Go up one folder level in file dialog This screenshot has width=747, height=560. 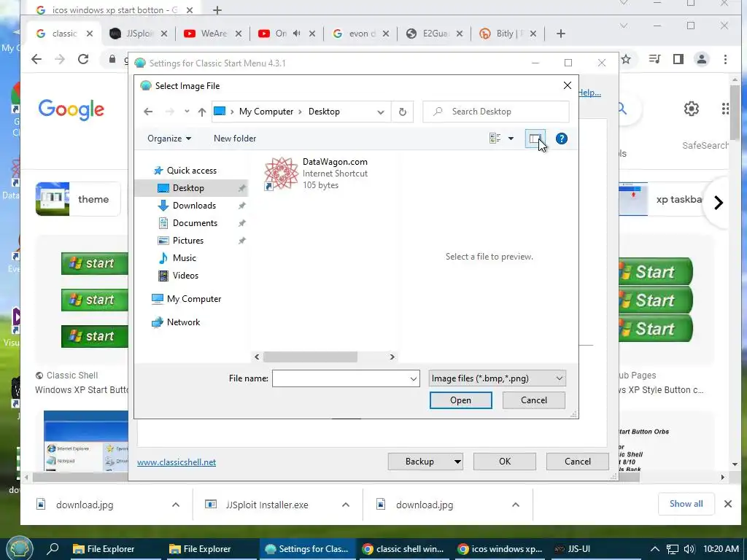click(x=202, y=112)
